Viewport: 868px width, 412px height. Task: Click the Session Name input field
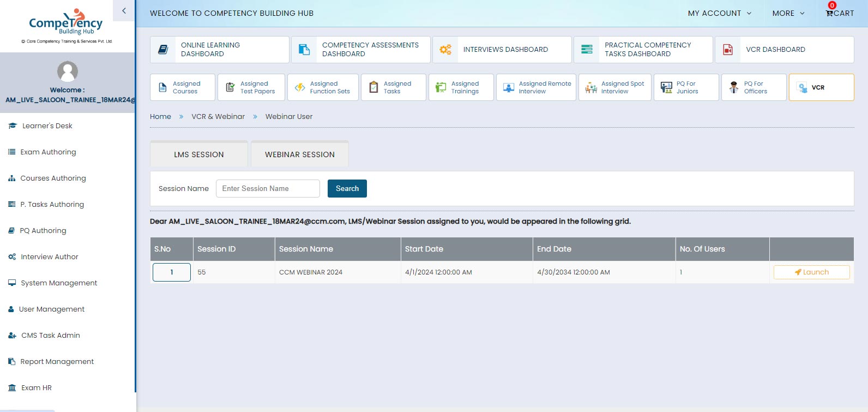268,188
